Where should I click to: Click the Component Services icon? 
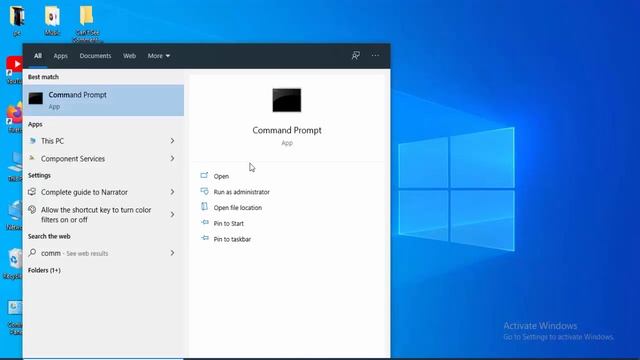click(32, 158)
